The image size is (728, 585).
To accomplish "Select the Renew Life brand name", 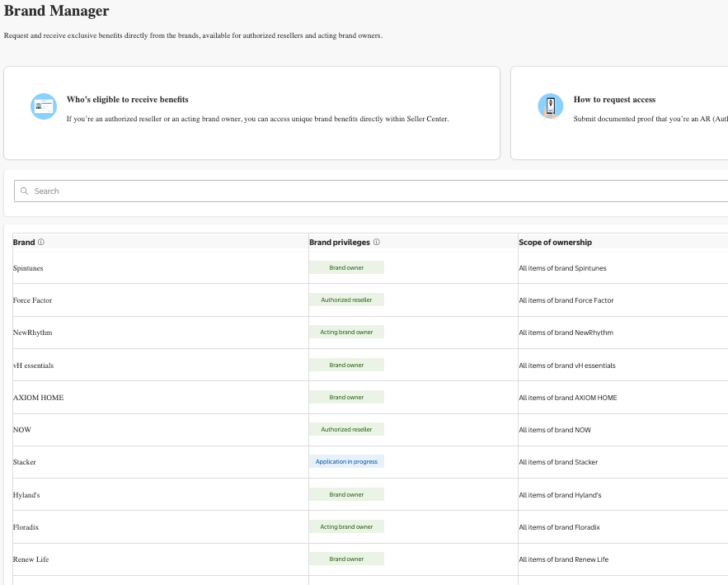I will tap(31, 559).
